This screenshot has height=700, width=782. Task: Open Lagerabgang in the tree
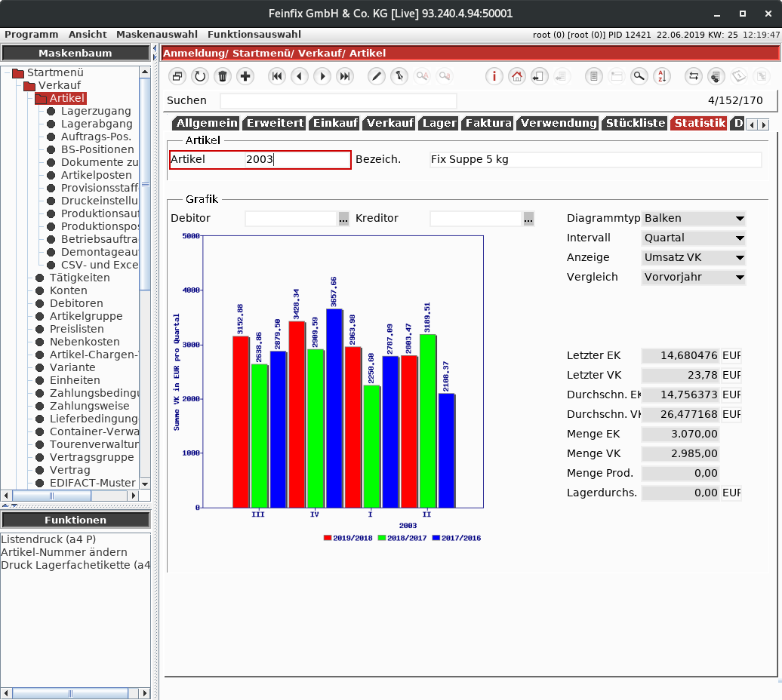pos(97,124)
